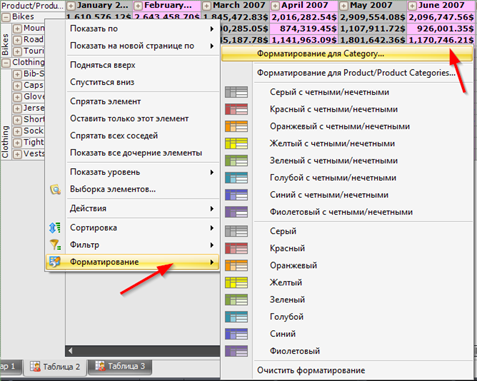Choose Показать все дочерние элементы

tap(132, 153)
